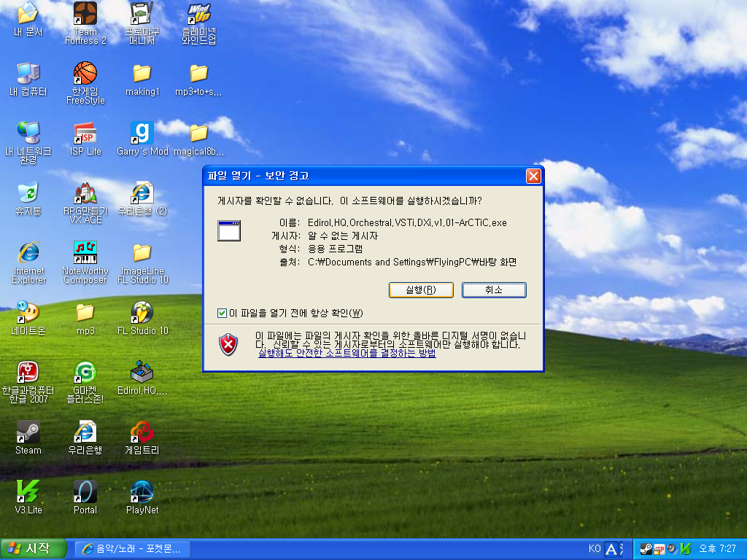
Task: Select the Garry's Mod desktop shortcut
Action: [142, 139]
